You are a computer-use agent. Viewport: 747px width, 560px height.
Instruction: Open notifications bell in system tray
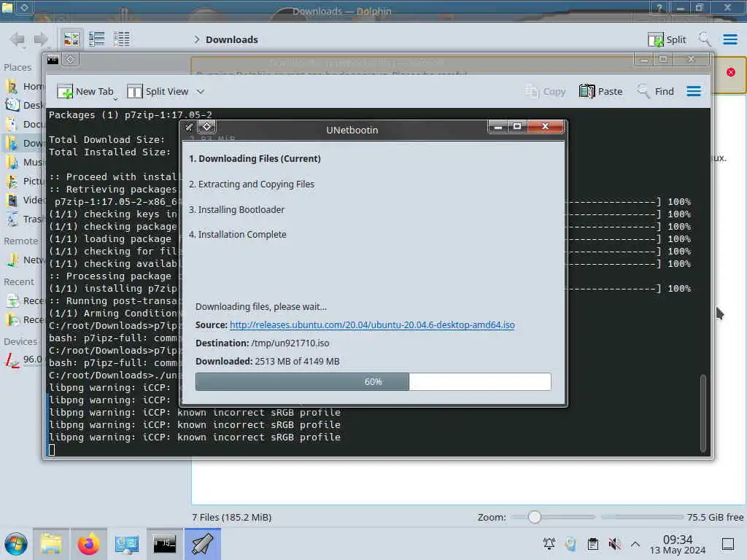(x=549, y=544)
